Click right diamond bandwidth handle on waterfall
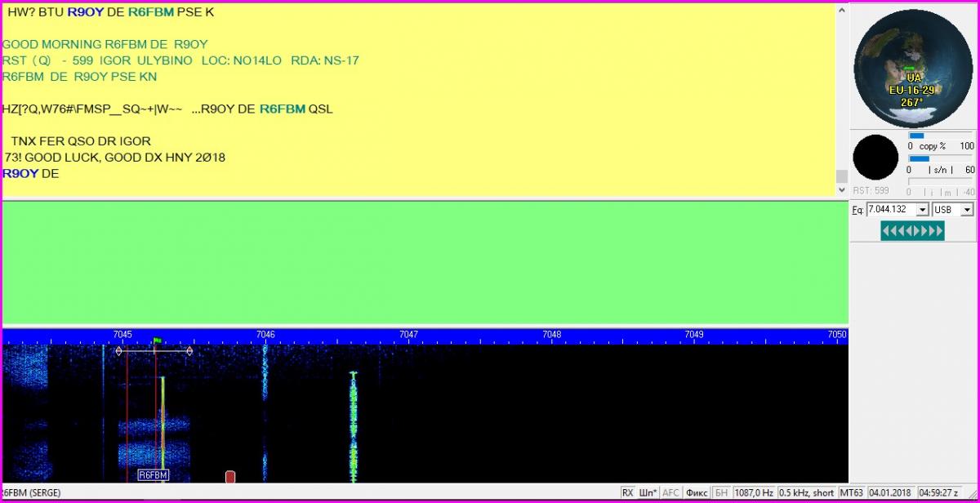This screenshot has height=503, width=980. [x=189, y=351]
